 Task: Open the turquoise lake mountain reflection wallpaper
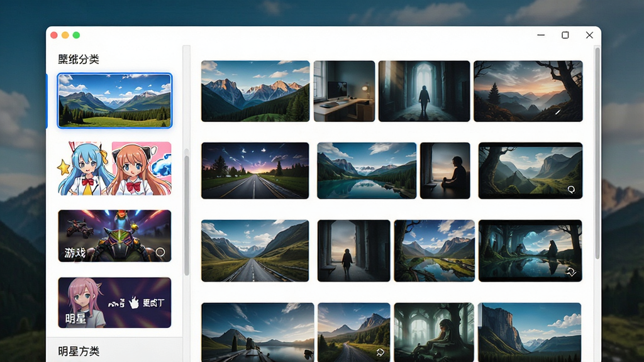pos(367,171)
